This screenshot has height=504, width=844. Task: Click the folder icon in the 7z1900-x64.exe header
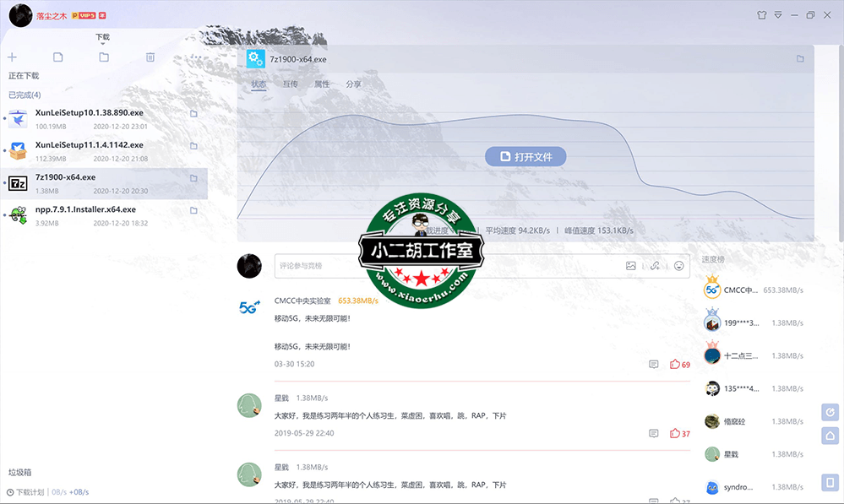coord(799,59)
